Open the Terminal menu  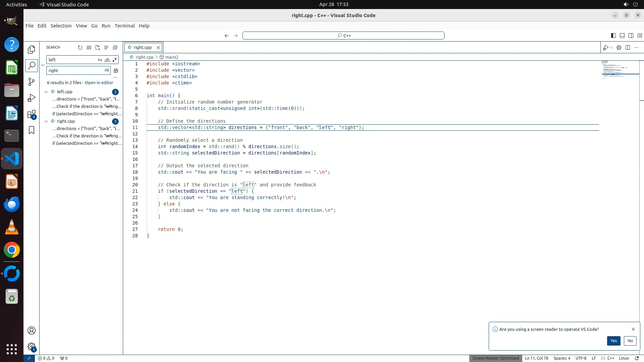point(124,26)
